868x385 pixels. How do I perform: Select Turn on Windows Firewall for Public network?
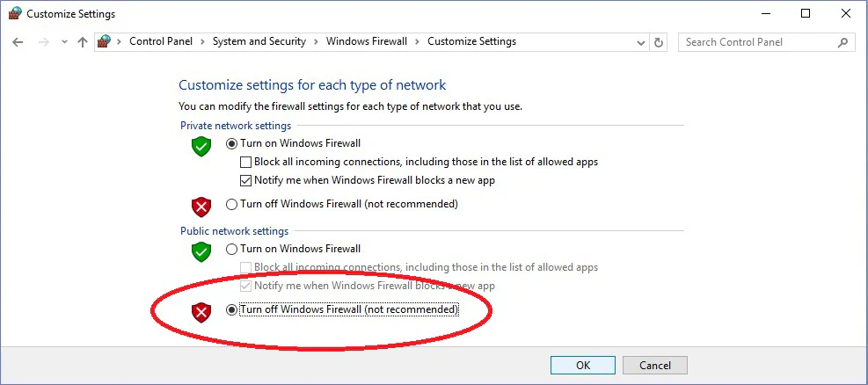(232, 249)
